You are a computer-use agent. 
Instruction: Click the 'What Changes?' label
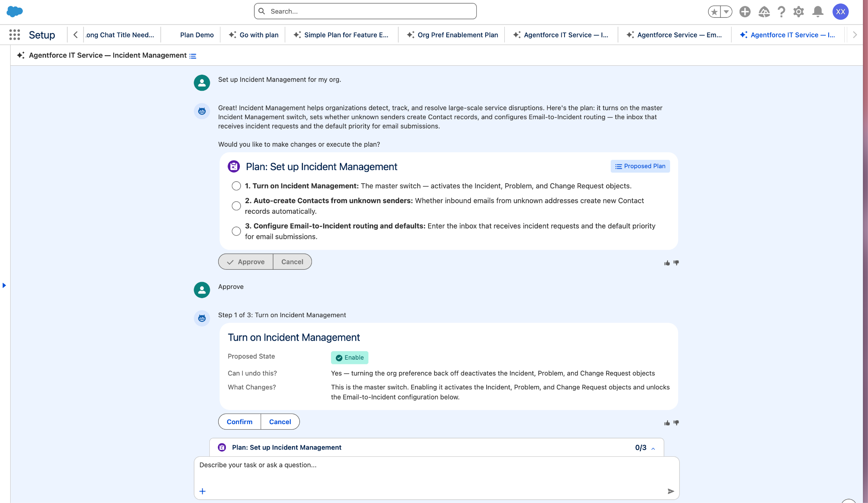tap(252, 387)
